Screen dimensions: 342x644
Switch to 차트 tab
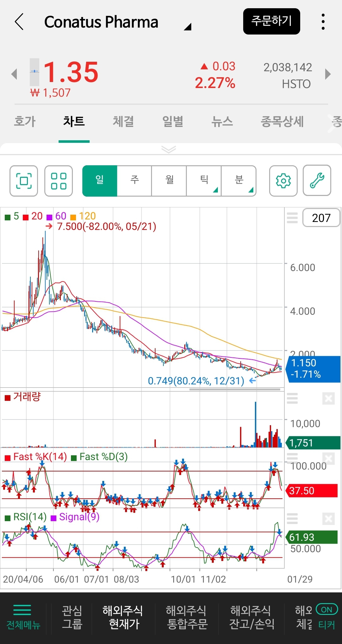(x=74, y=122)
